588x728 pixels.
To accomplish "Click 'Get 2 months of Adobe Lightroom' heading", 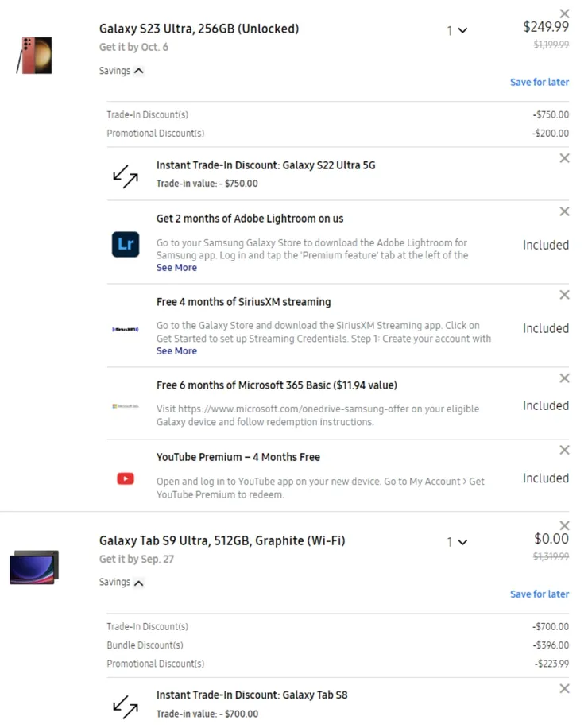I will pos(250,219).
